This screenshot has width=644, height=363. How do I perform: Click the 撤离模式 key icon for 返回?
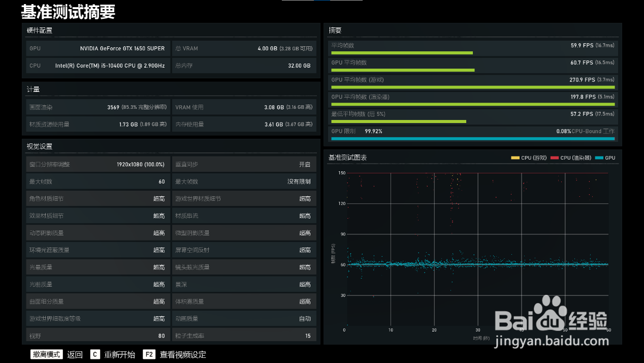click(x=47, y=354)
